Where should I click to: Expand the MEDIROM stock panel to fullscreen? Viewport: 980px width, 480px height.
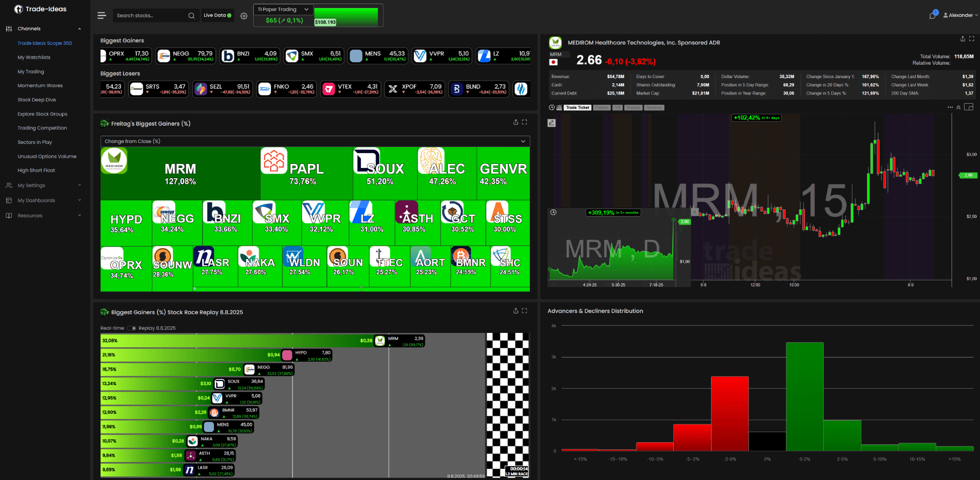click(x=971, y=39)
